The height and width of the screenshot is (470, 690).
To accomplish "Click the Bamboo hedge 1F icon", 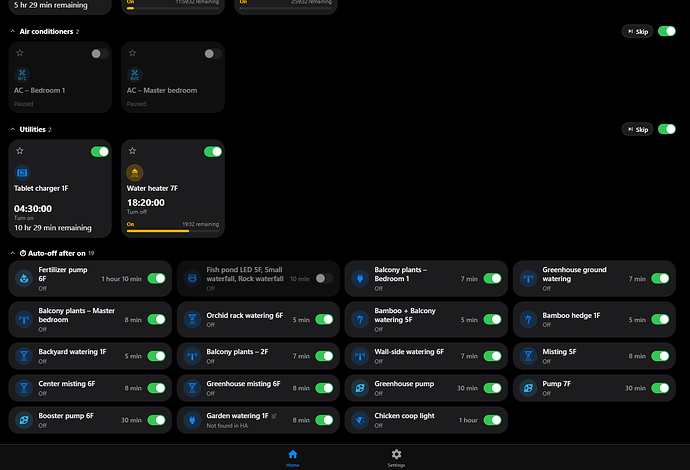I will point(528,319).
